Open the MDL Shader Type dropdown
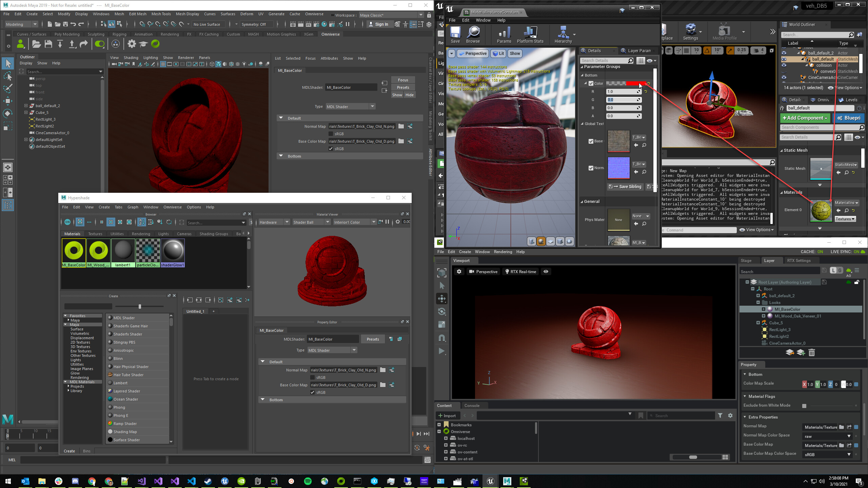868x488 pixels. point(350,106)
